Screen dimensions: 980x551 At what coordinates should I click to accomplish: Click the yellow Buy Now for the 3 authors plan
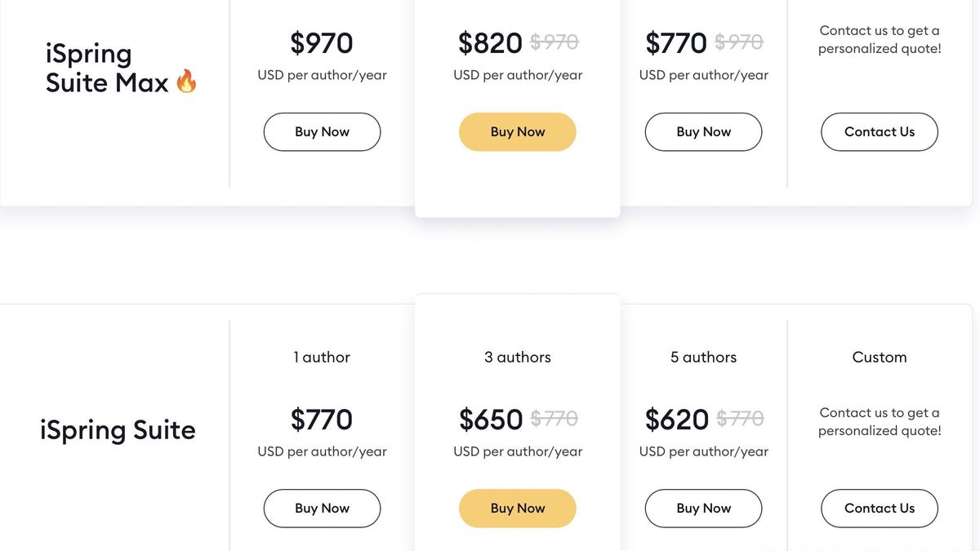coord(517,508)
